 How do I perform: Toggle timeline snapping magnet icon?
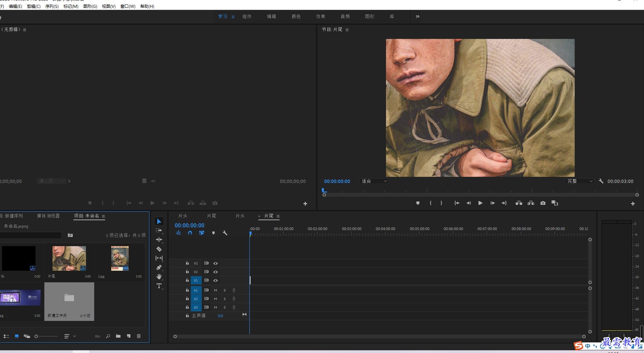[190, 233]
